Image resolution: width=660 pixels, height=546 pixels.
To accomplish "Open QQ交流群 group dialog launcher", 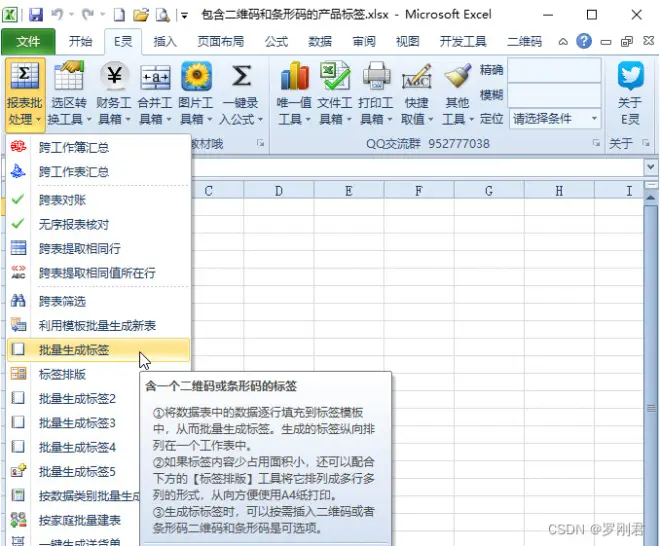I will click(596, 143).
